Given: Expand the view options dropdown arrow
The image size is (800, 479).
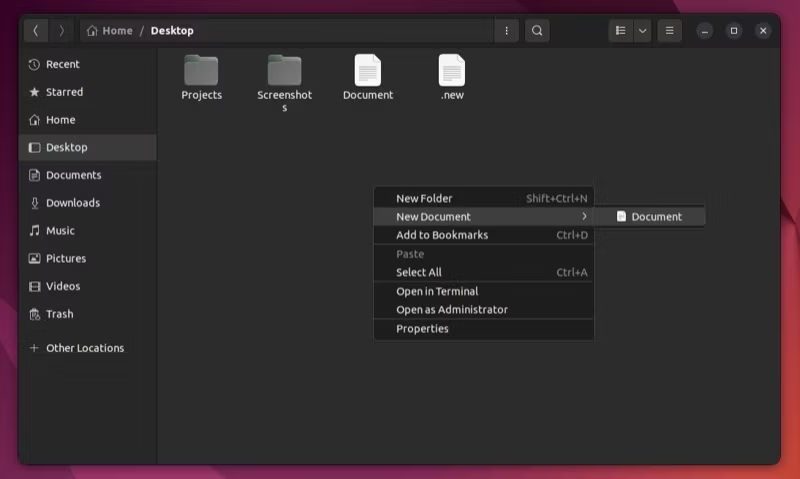Looking at the screenshot, I should pyautogui.click(x=643, y=31).
